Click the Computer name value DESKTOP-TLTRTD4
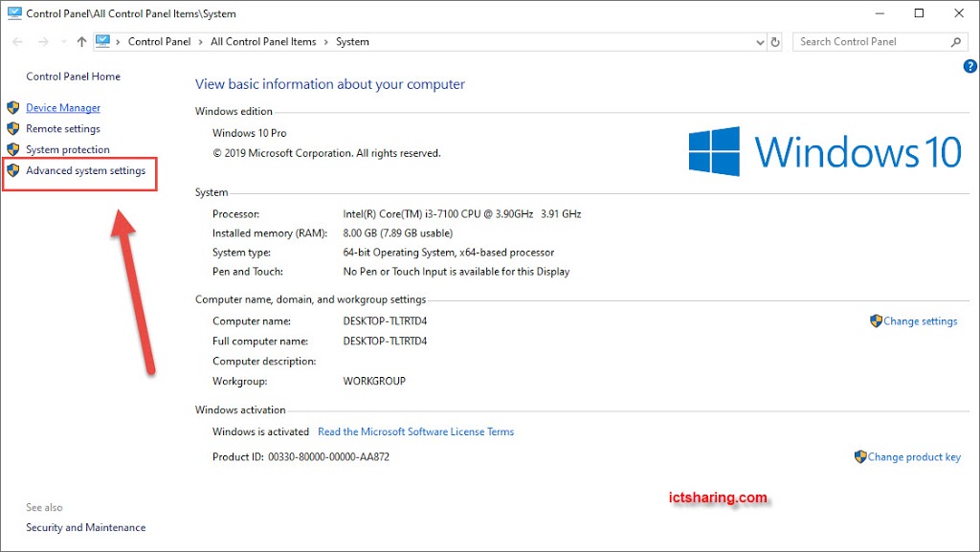The image size is (980, 552). pyautogui.click(x=385, y=321)
